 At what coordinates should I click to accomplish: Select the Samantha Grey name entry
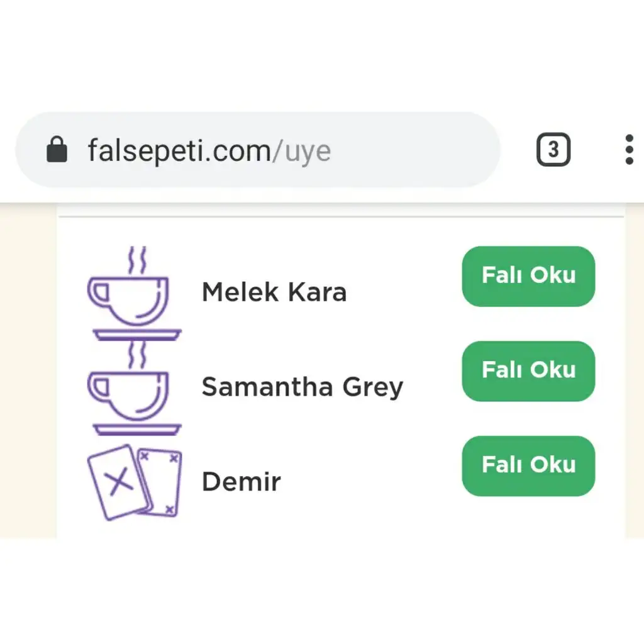pos(303,388)
